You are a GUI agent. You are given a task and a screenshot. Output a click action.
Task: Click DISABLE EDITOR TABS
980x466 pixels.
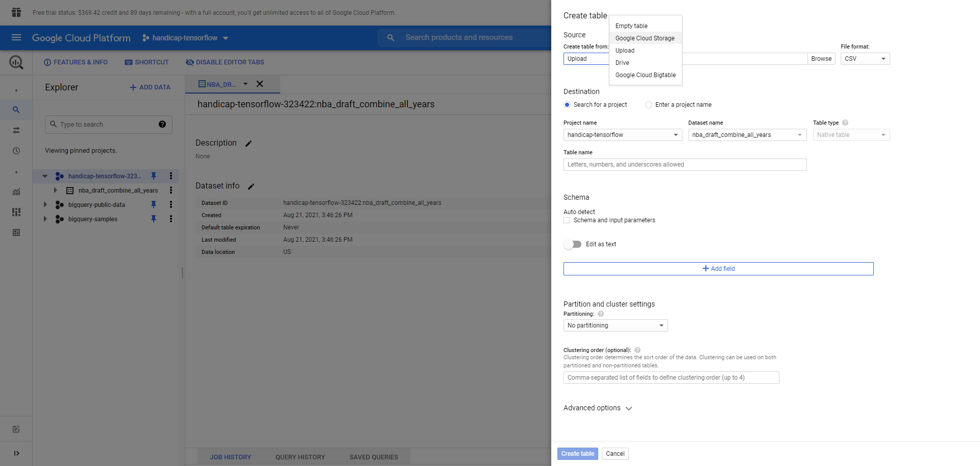pyautogui.click(x=225, y=62)
